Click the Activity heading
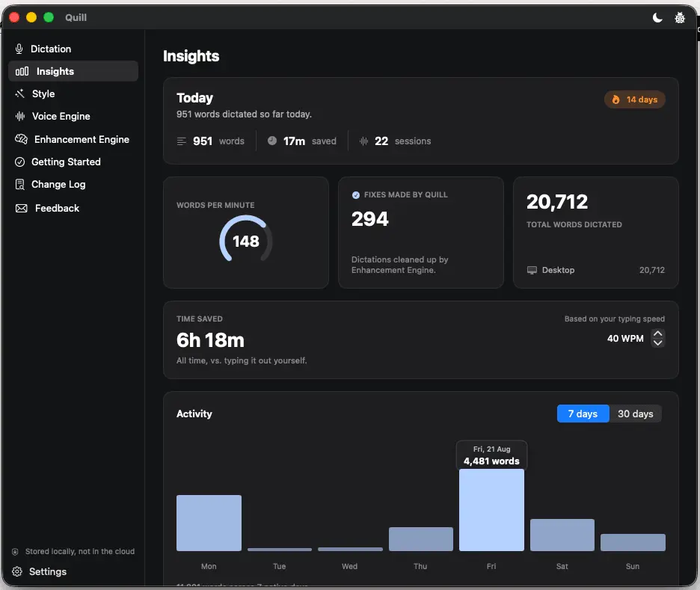Viewport: 700px width, 590px height. click(x=194, y=414)
